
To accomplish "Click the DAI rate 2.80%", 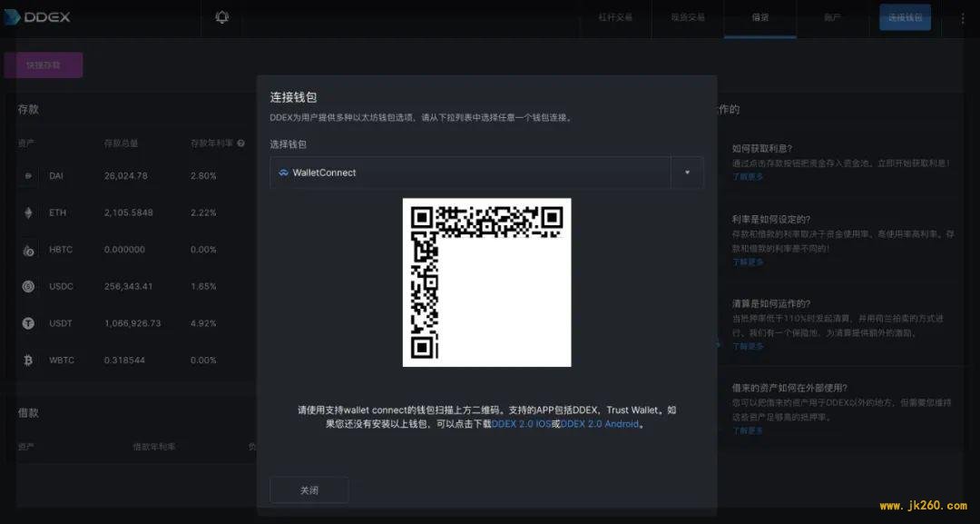I will (x=203, y=176).
